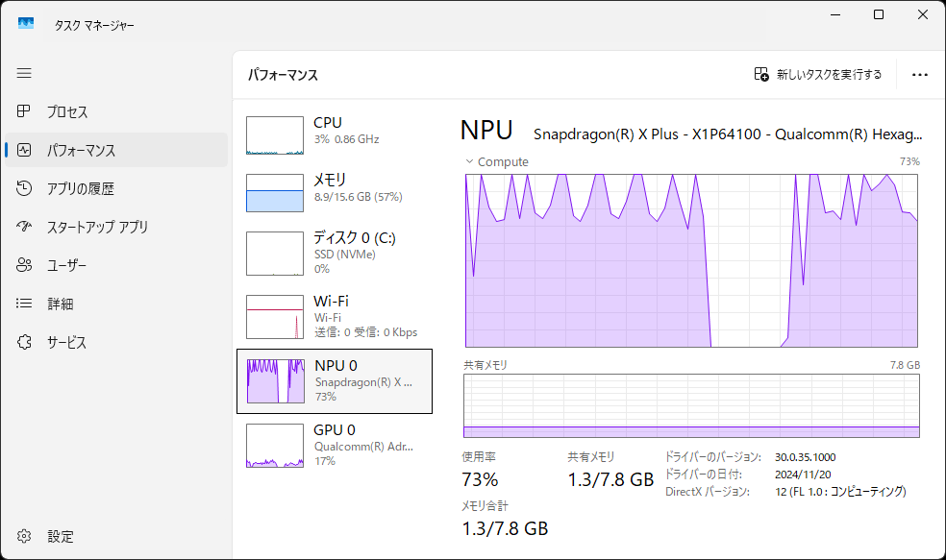
Task: Open the プロセス page icon
Action: coord(24,111)
